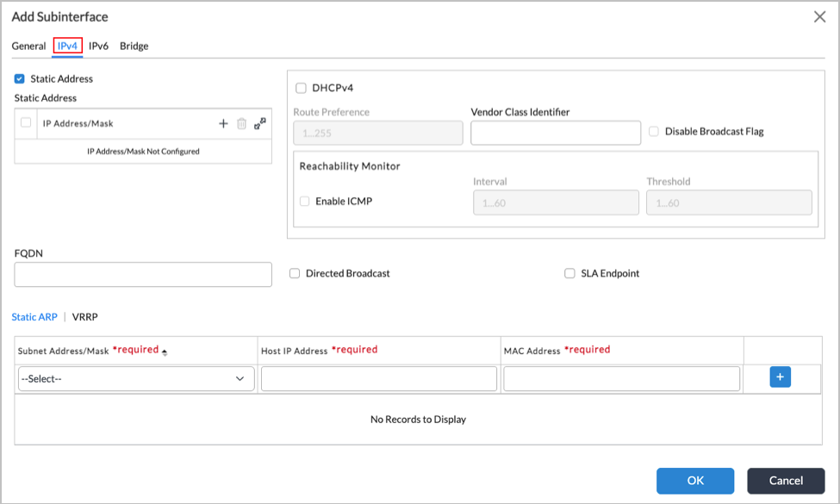
Task: Switch to the Bridge tab
Action: pyautogui.click(x=134, y=46)
